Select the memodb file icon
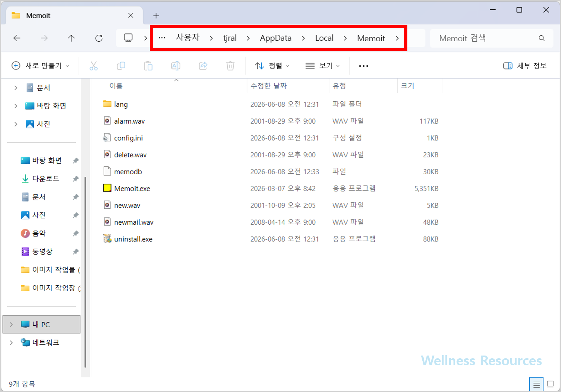 (107, 171)
